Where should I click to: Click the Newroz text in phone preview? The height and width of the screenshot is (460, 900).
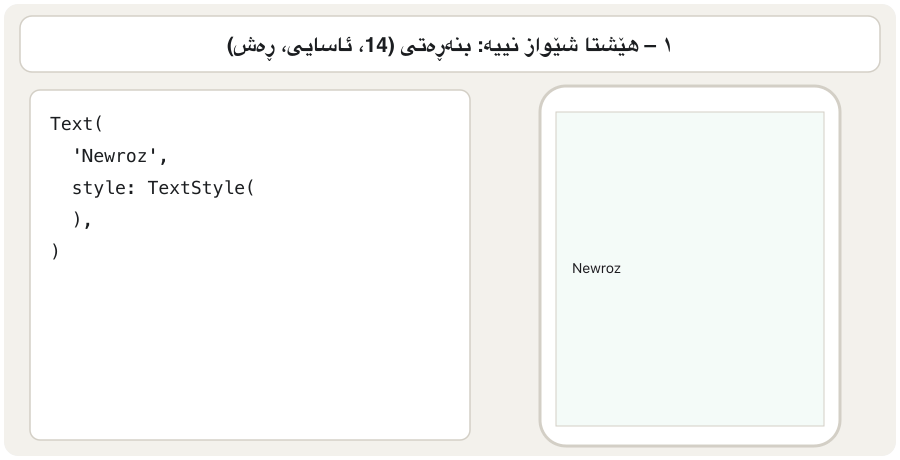(x=596, y=268)
